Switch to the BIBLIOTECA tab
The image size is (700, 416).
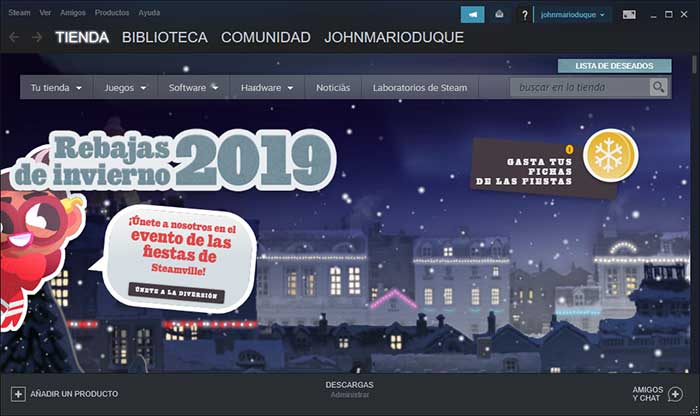[x=165, y=37]
